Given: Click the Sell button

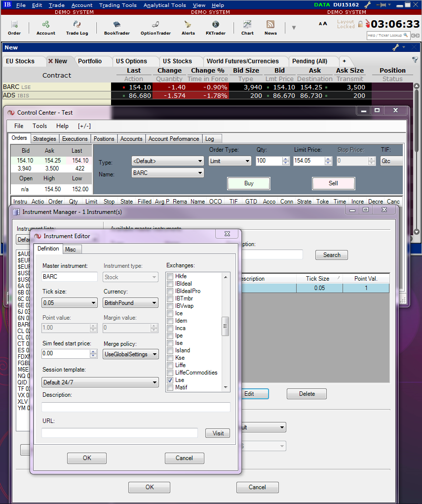Looking at the screenshot, I should (x=333, y=183).
